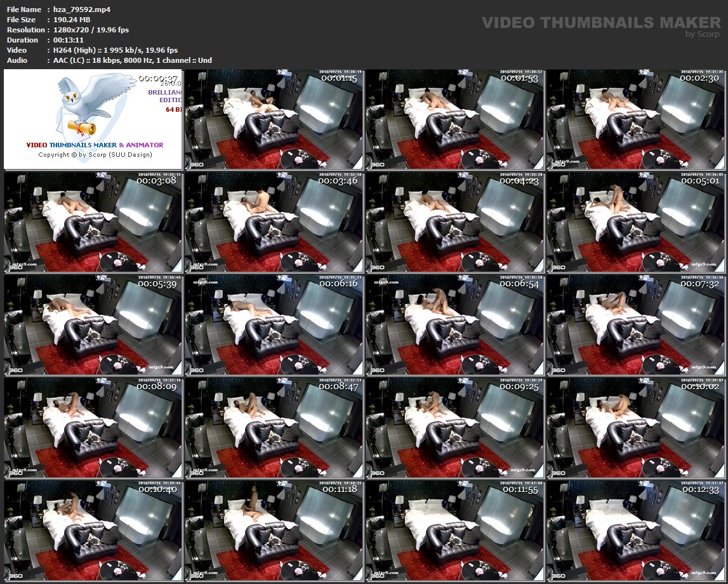Screen dimensions: 728x584
Task: Click the 1280x720 resolution text
Action: point(69,30)
